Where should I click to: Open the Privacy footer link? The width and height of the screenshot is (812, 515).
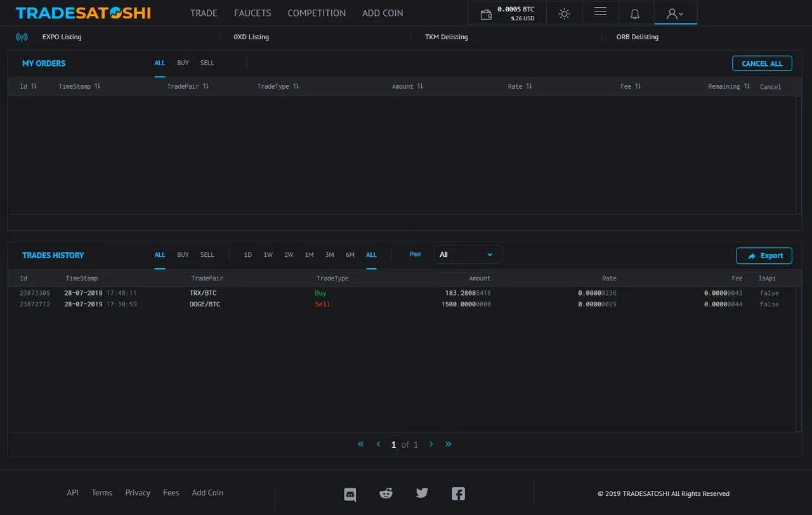click(138, 493)
